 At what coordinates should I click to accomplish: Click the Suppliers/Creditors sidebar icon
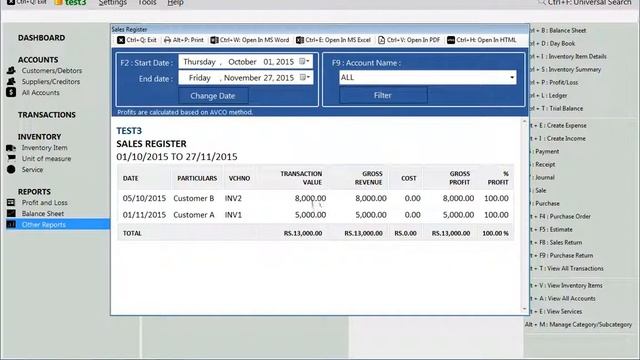coord(11,81)
